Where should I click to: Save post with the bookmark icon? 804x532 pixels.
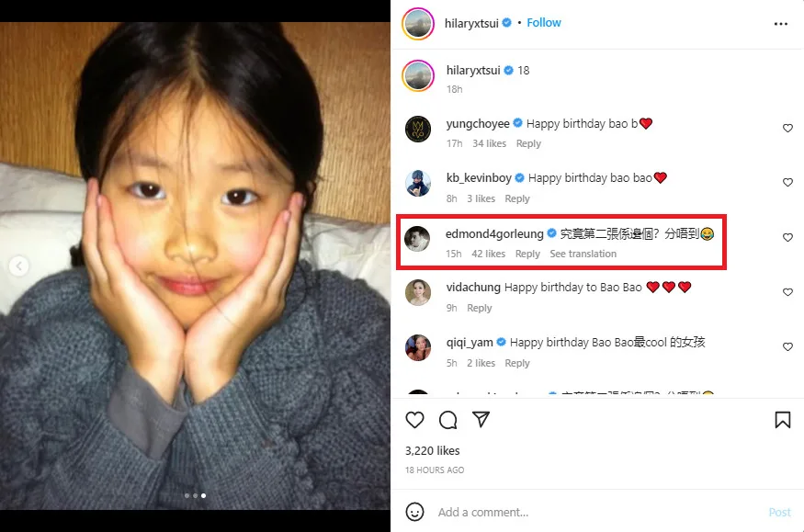(x=782, y=420)
